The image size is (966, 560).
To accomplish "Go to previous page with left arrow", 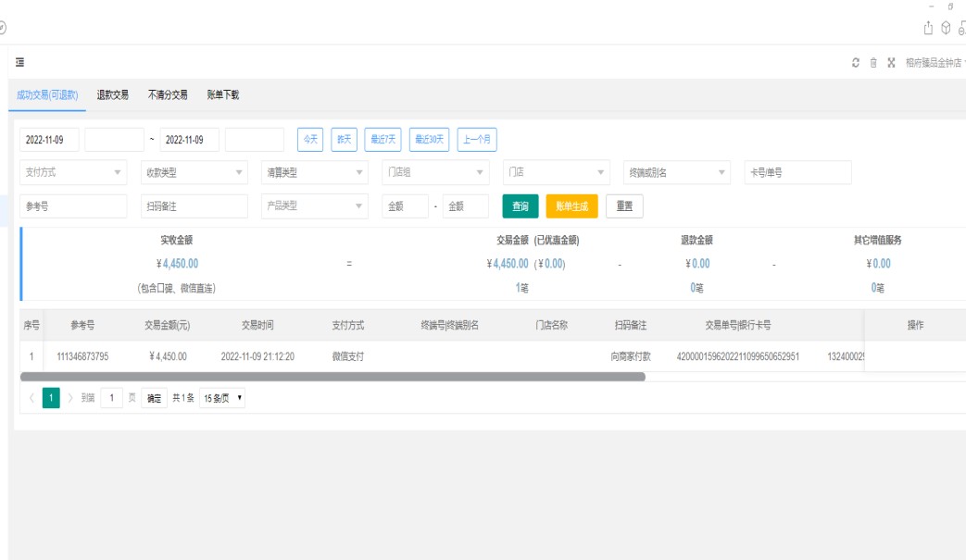I will [31, 398].
